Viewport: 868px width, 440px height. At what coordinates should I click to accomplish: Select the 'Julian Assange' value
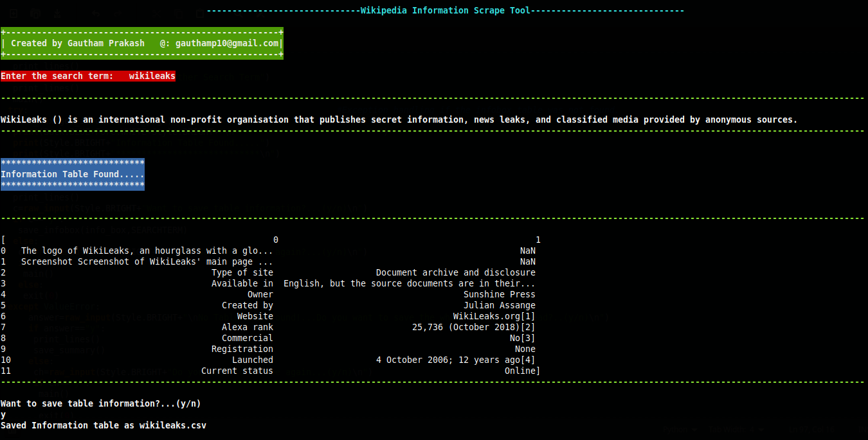tap(500, 305)
